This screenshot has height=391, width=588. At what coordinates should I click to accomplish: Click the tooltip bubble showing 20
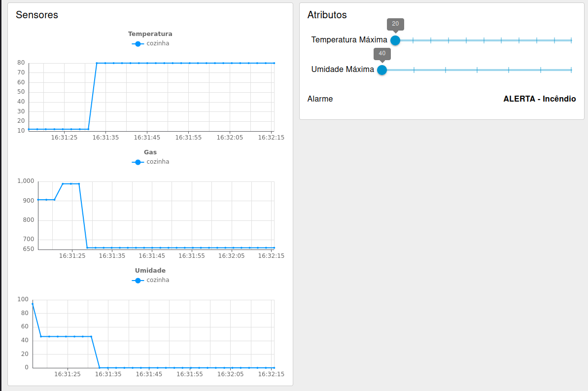[394, 24]
